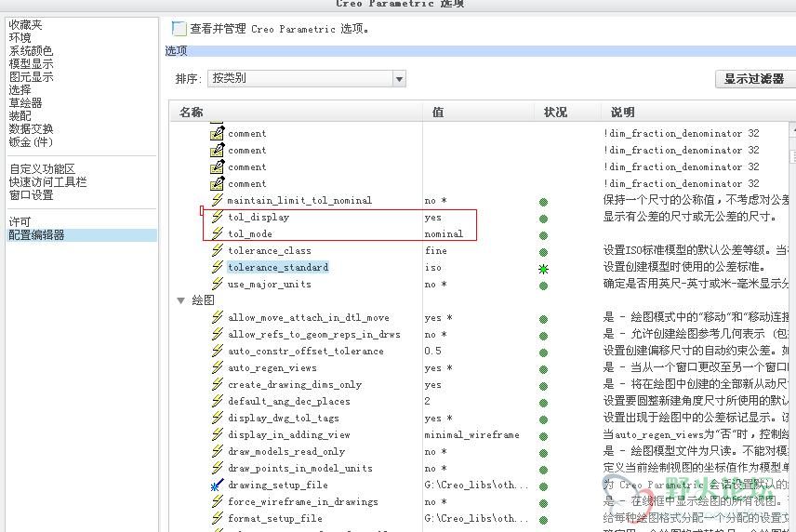Open 收藏夹 in the left sidebar
The width and height of the screenshot is (796, 532).
tap(25, 24)
